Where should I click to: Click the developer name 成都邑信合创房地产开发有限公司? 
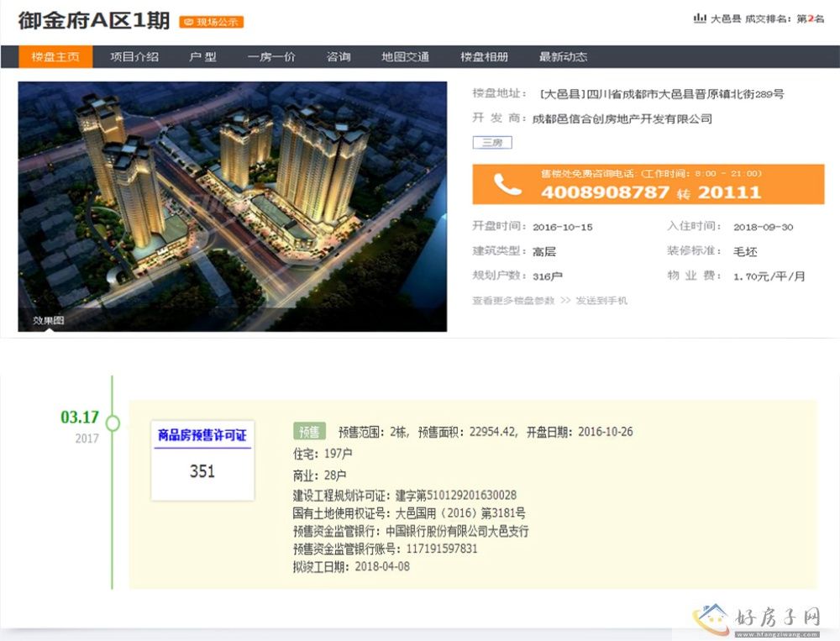coord(622,118)
